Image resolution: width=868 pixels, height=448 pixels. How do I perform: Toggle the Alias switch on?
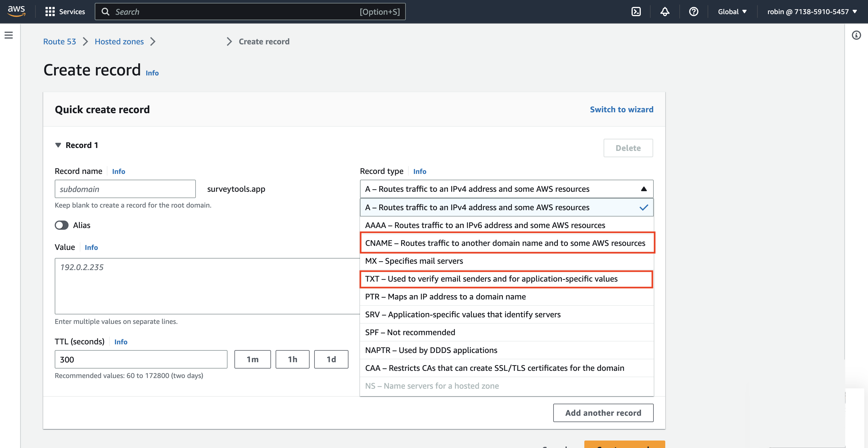[x=62, y=225]
